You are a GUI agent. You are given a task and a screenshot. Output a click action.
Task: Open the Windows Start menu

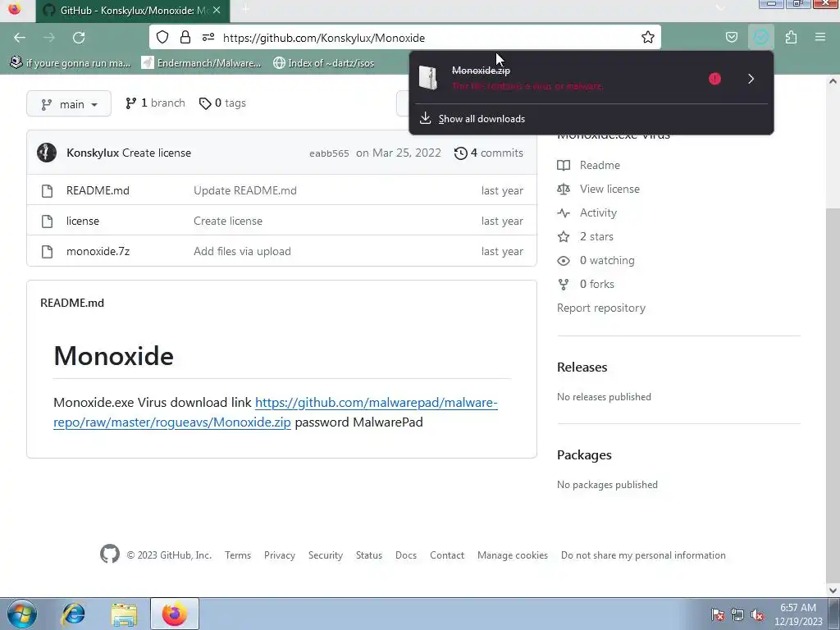pyautogui.click(x=22, y=614)
